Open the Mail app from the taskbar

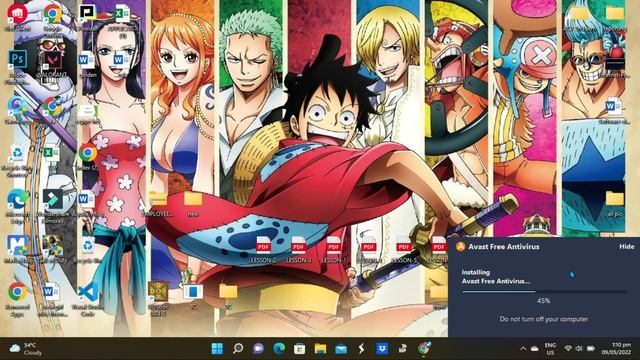pos(341,349)
